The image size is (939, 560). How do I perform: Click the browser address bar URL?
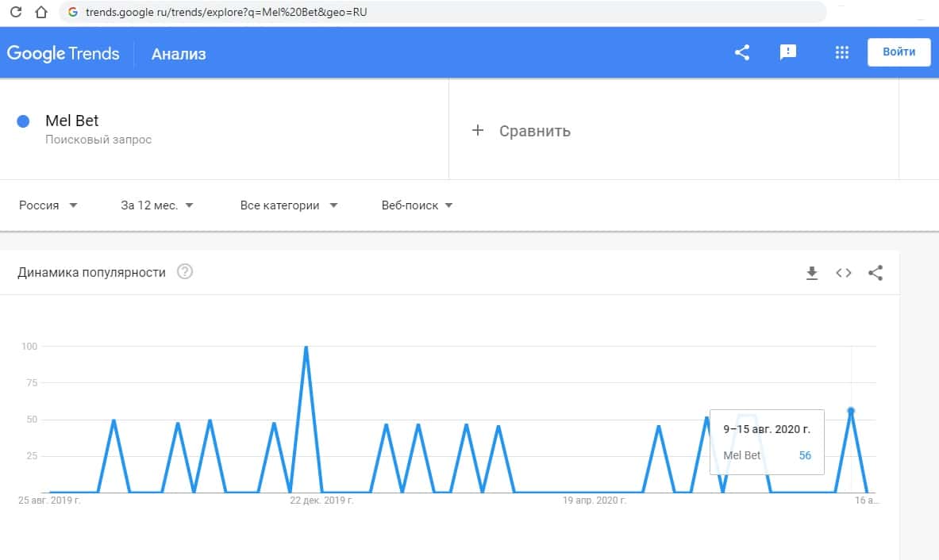coord(226,13)
